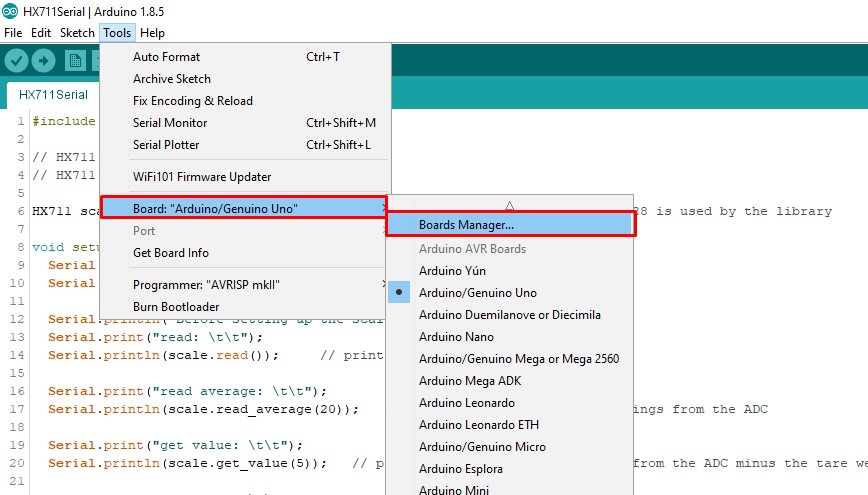The width and height of the screenshot is (868, 495).
Task: Open the File menu
Action: point(13,33)
